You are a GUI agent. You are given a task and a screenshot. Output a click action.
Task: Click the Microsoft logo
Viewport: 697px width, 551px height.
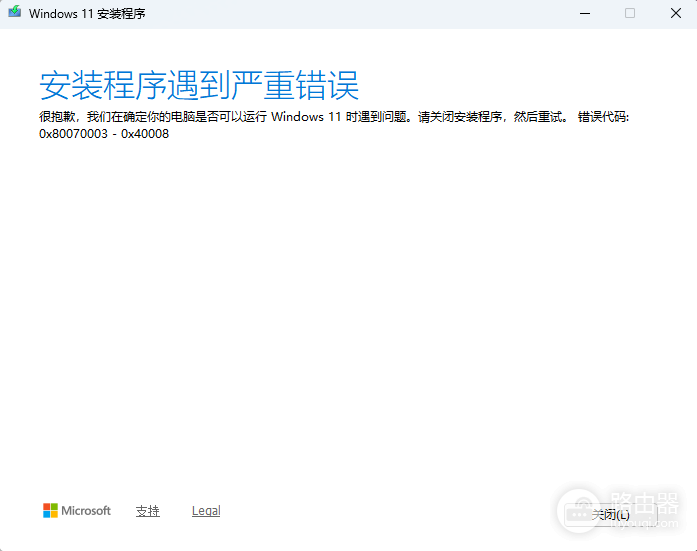tap(76, 511)
